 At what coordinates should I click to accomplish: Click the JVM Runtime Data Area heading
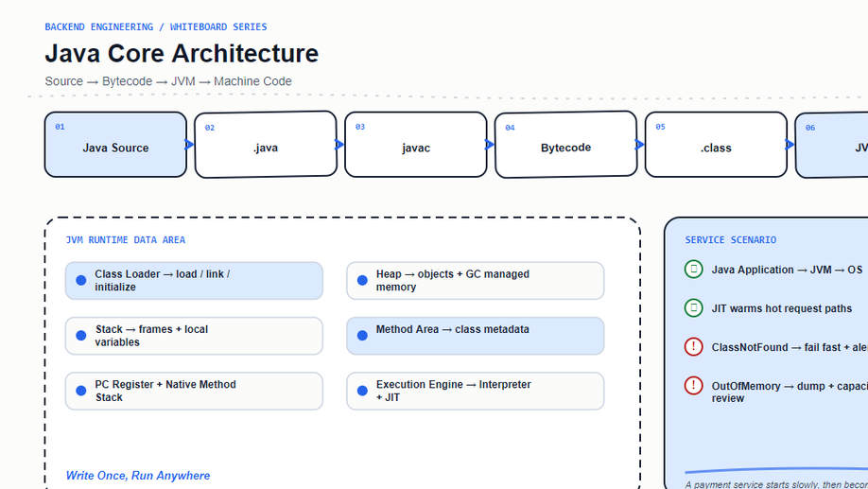126,240
